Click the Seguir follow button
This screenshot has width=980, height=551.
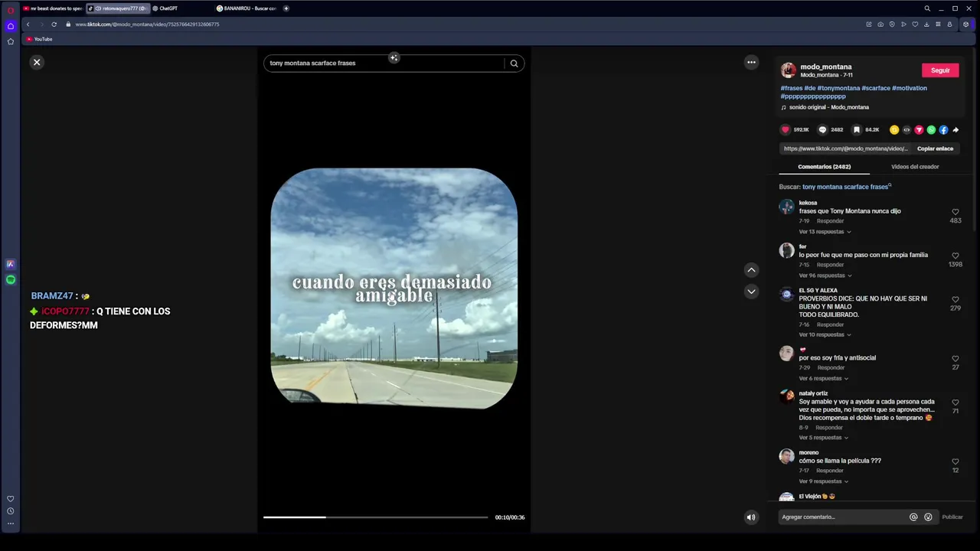pos(940,70)
